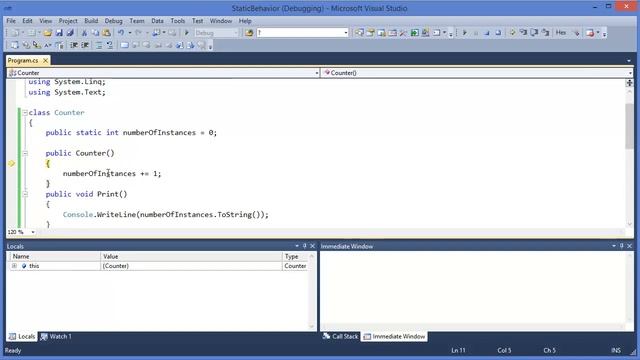Click the New Project toolbar icon
This screenshot has width=640, height=360.
(14, 33)
